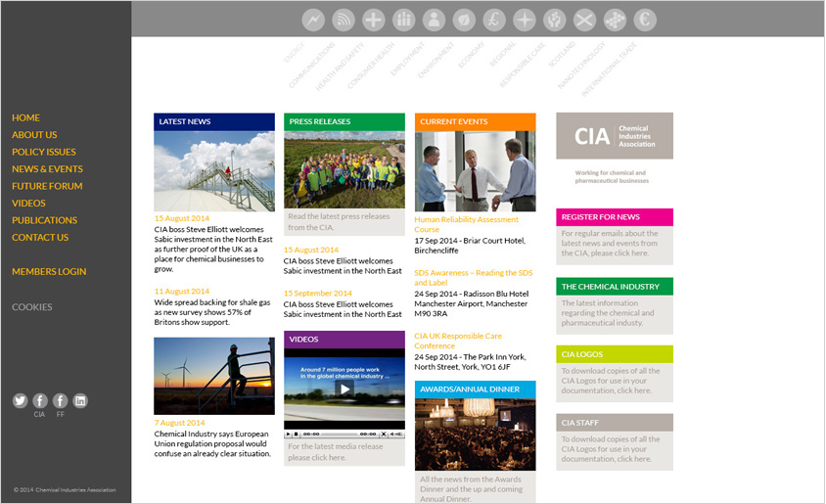Image resolution: width=826 pixels, height=504 pixels.
Task: Open the Regional star icon
Action: point(525,20)
